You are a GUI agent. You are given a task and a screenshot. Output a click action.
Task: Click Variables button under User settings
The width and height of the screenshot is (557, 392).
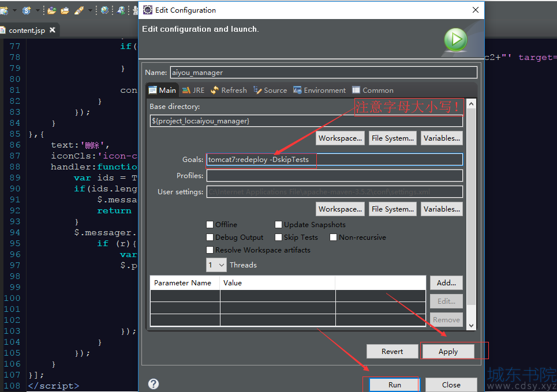442,209
